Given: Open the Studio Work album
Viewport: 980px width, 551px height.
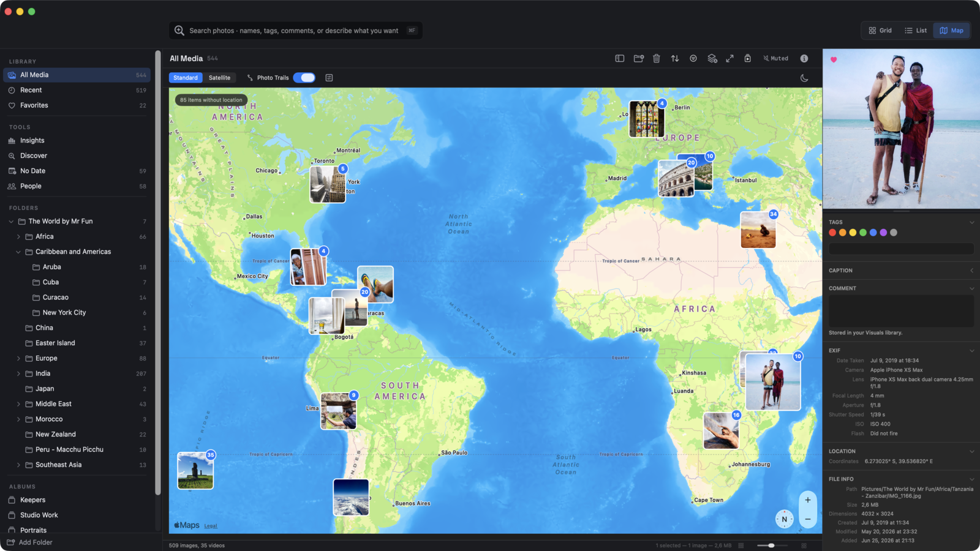Looking at the screenshot, I should click(77, 515).
